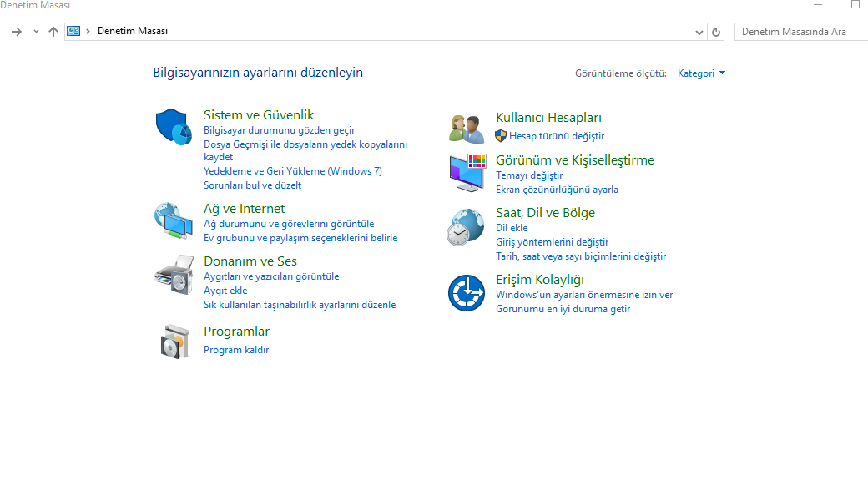Open the address bar history dropdown

(699, 32)
